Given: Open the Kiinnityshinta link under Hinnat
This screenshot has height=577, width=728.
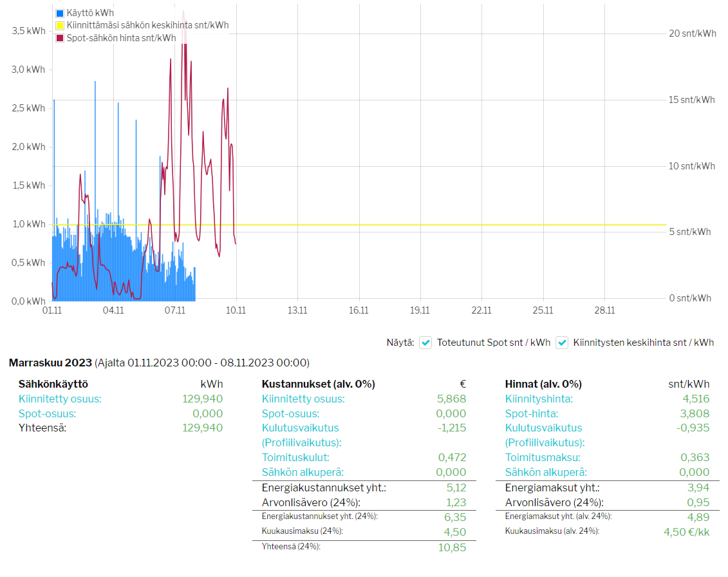Looking at the screenshot, I should [x=539, y=399].
